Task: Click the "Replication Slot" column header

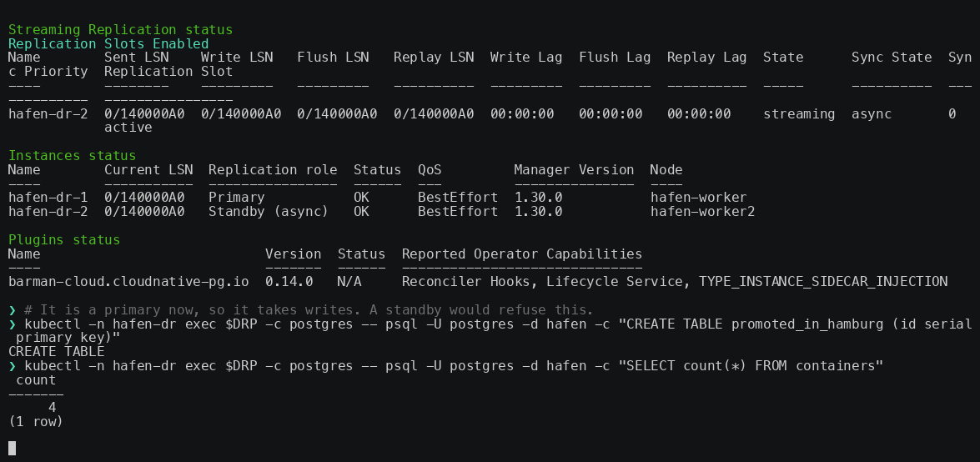Action: point(168,71)
